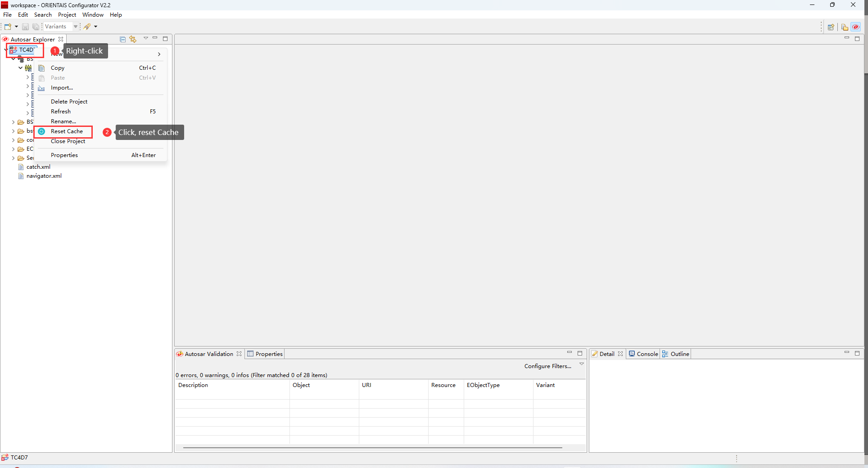Click the catch.xml file in tree
Screen dimensions: 868x468
tap(38, 167)
